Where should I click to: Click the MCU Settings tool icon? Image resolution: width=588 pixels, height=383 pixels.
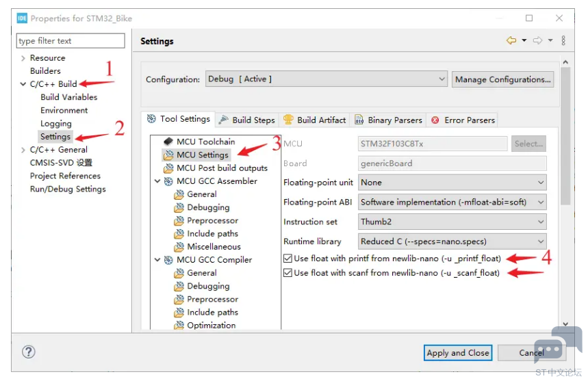click(x=168, y=155)
